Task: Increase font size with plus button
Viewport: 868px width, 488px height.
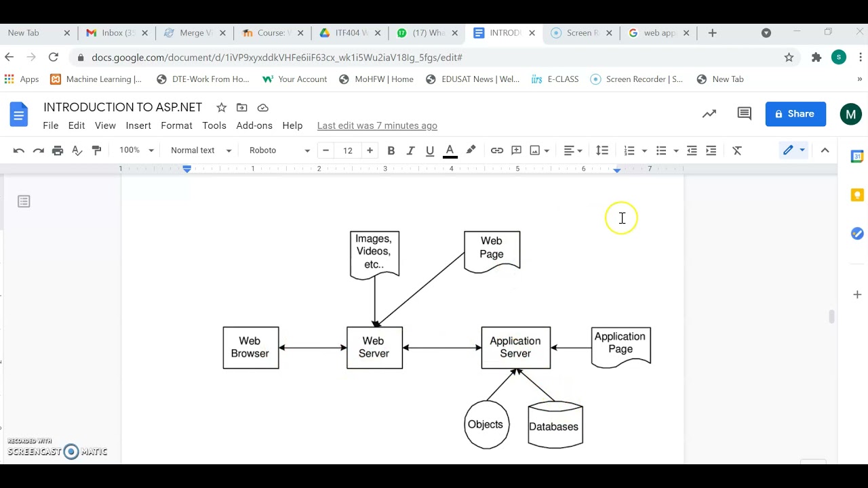Action: click(x=370, y=150)
